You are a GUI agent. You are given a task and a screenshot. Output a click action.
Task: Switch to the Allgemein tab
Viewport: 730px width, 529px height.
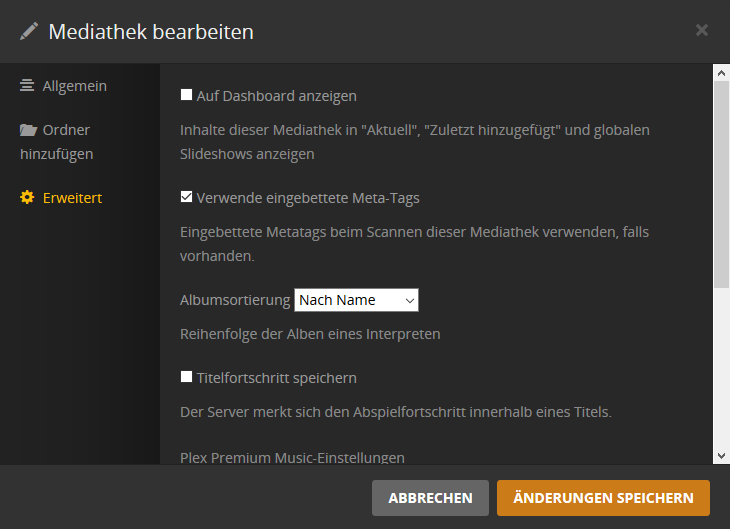coord(74,86)
